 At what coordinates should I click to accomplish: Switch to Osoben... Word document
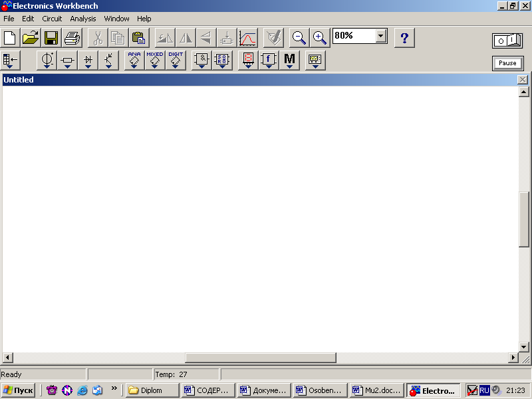click(320, 390)
